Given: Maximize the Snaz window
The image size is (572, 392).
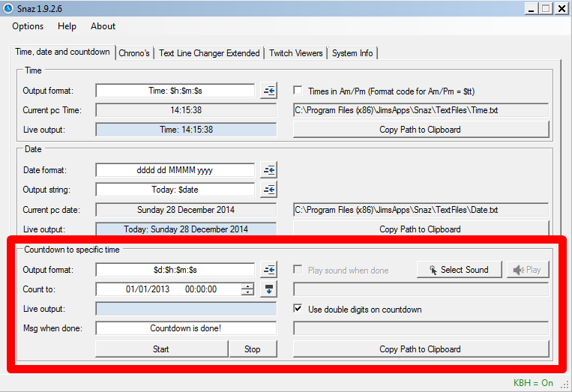Looking at the screenshot, I should point(546,8).
